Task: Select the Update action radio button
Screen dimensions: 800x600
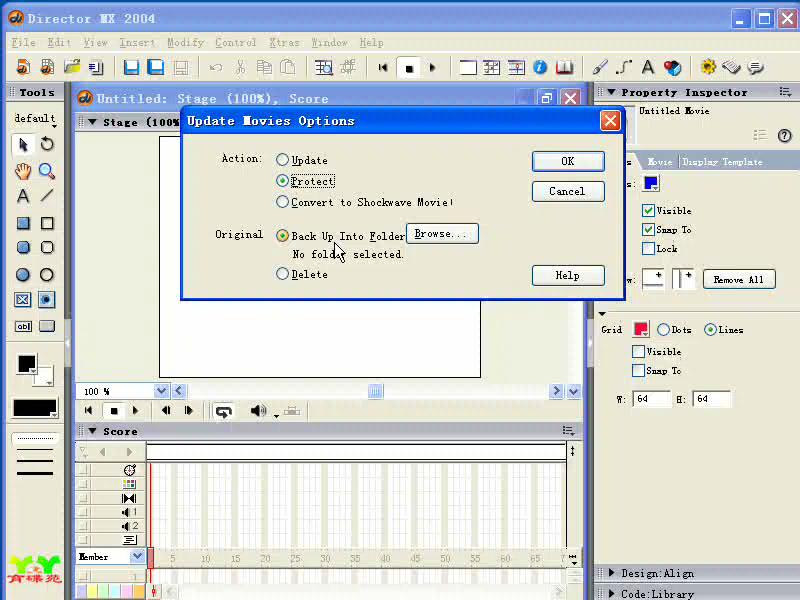Action: tap(282, 160)
